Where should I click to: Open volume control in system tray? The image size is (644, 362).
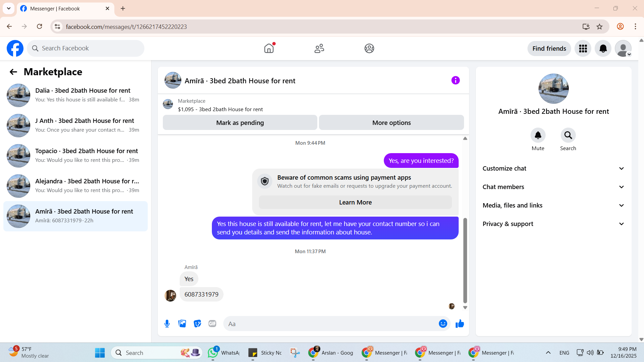pyautogui.click(x=590, y=353)
